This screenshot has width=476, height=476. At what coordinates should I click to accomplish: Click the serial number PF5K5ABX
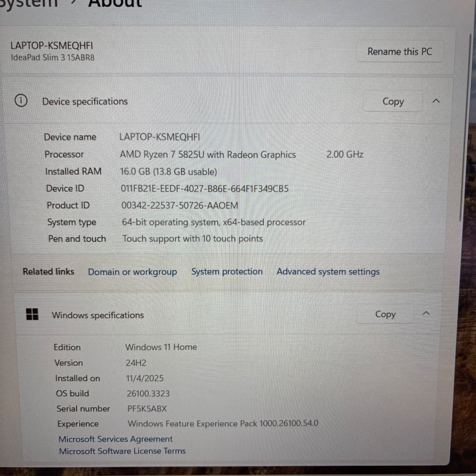[147, 408]
